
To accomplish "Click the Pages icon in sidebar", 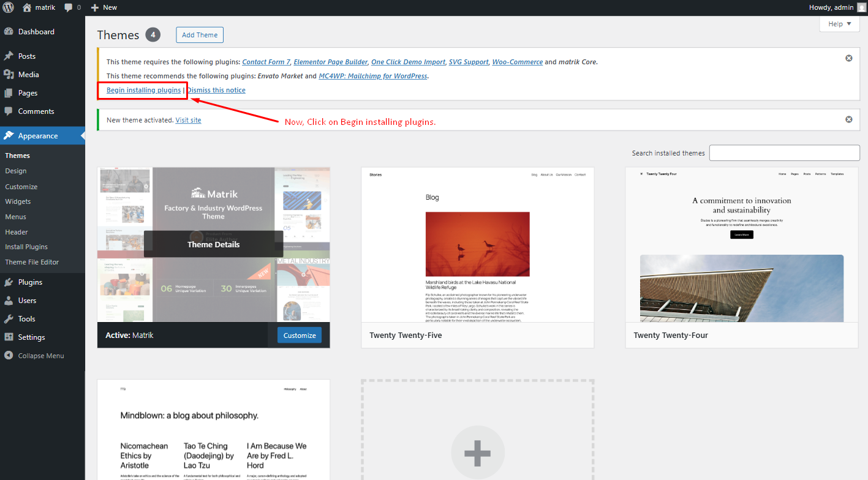I will (x=9, y=93).
